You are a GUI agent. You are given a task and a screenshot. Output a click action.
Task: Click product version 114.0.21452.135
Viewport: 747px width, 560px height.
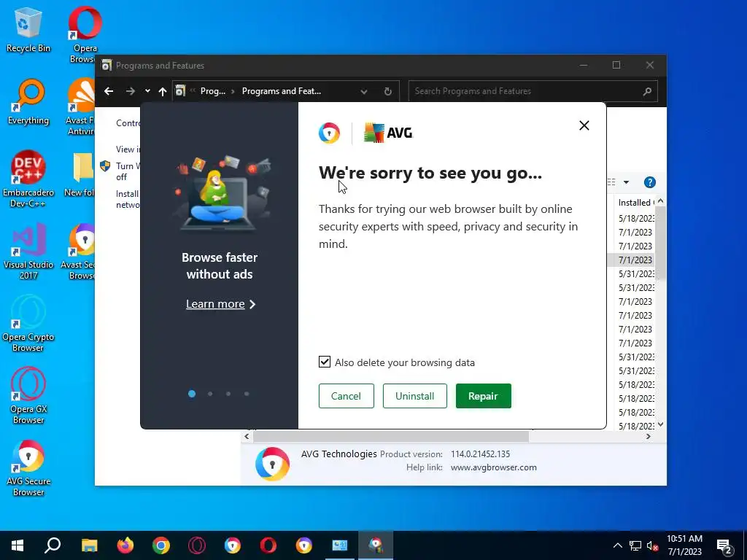tap(480, 454)
